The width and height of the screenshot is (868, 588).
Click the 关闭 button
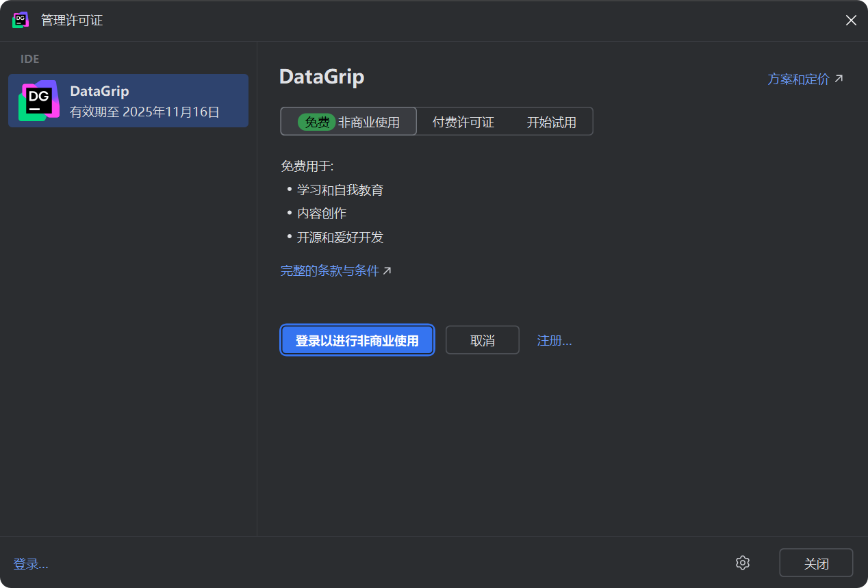click(x=816, y=563)
